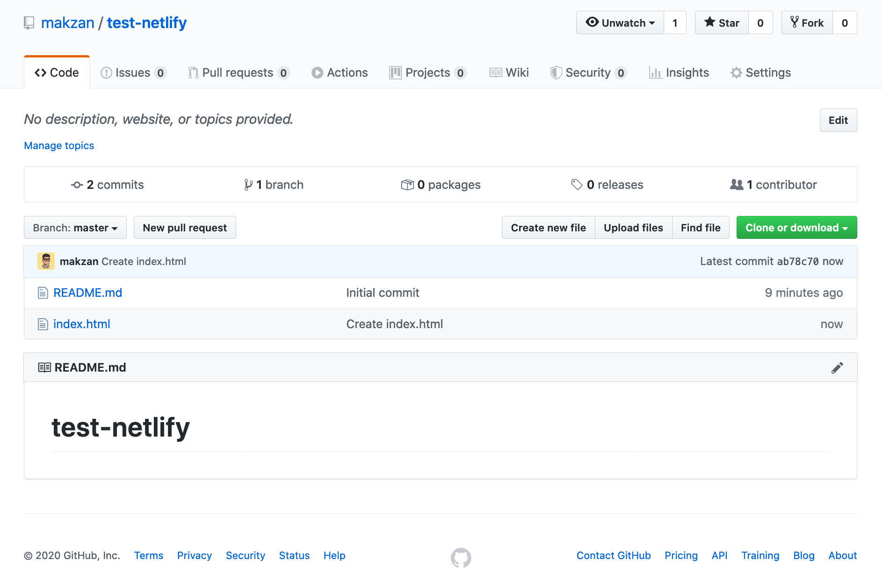Click the Upload files button
Viewport: 883px width, 588px height.
[x=633, y=228]
